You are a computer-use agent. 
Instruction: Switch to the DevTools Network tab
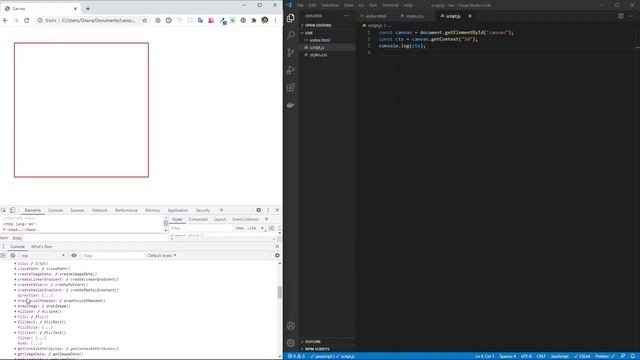tap(100, 210)
